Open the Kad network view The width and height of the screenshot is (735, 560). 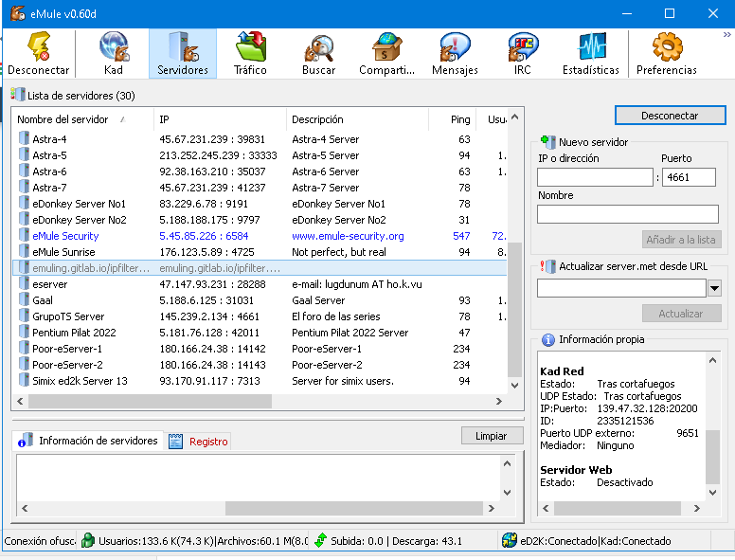[x=114, y=53]
